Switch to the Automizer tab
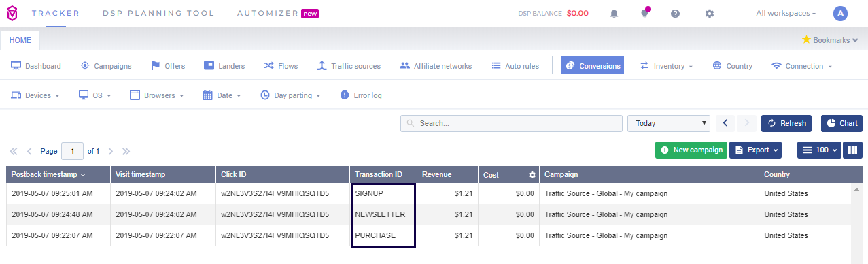 [278, 13]
